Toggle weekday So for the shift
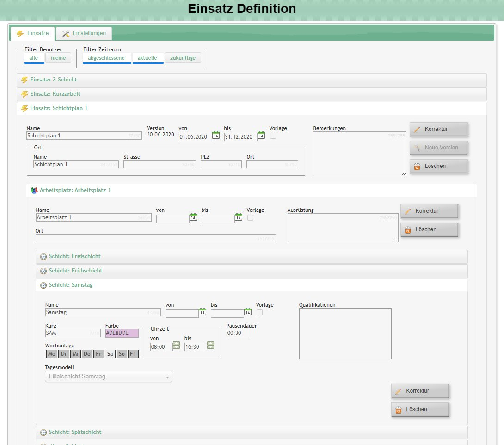 [122, 354]
